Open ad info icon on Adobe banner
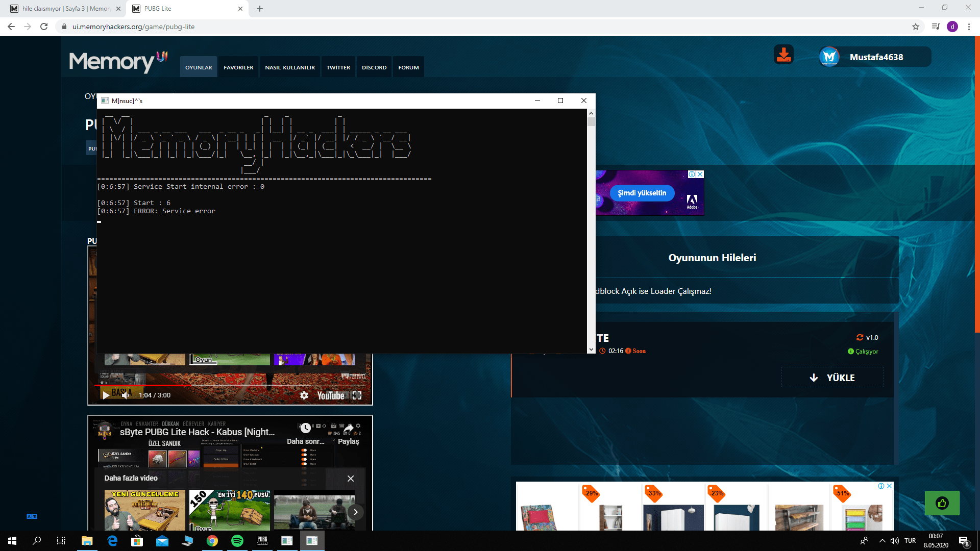 [x=692, y=174]
